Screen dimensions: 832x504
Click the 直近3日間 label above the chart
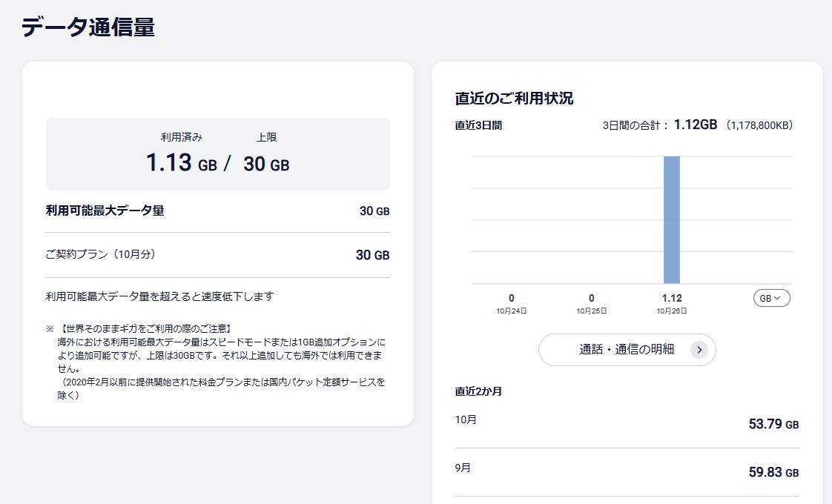click(478, 125)
